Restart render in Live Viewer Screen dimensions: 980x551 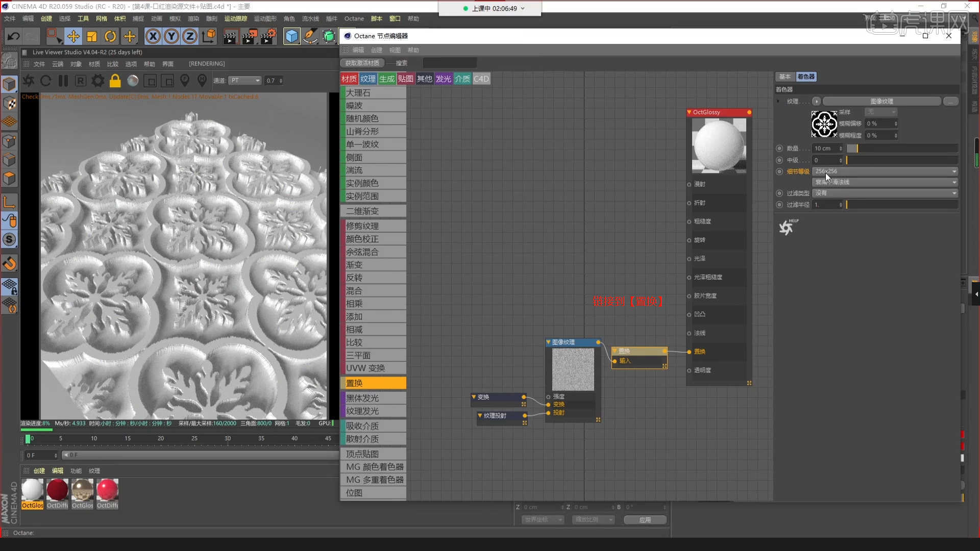[x=45, y=81]
